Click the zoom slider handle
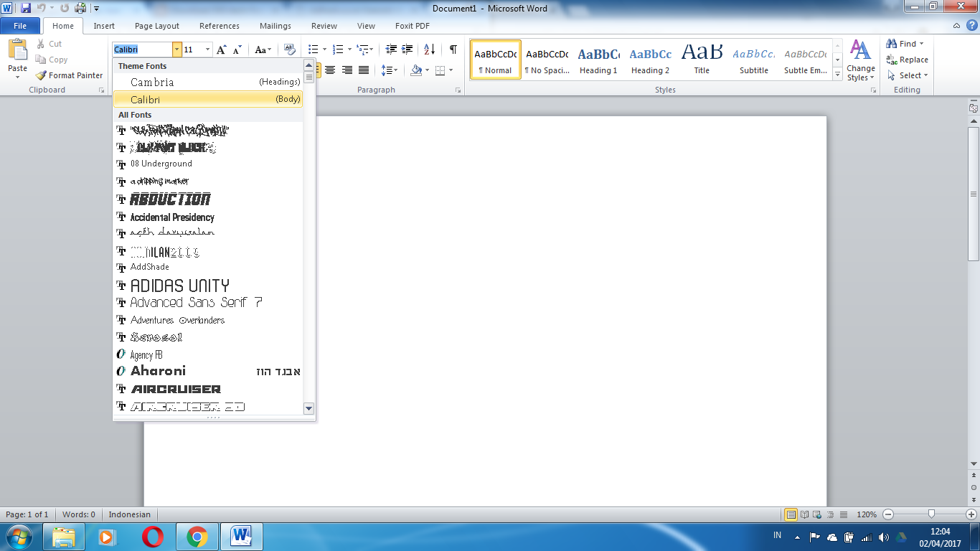The width and height of the screenshot is (980, 551). click(931, 514)
